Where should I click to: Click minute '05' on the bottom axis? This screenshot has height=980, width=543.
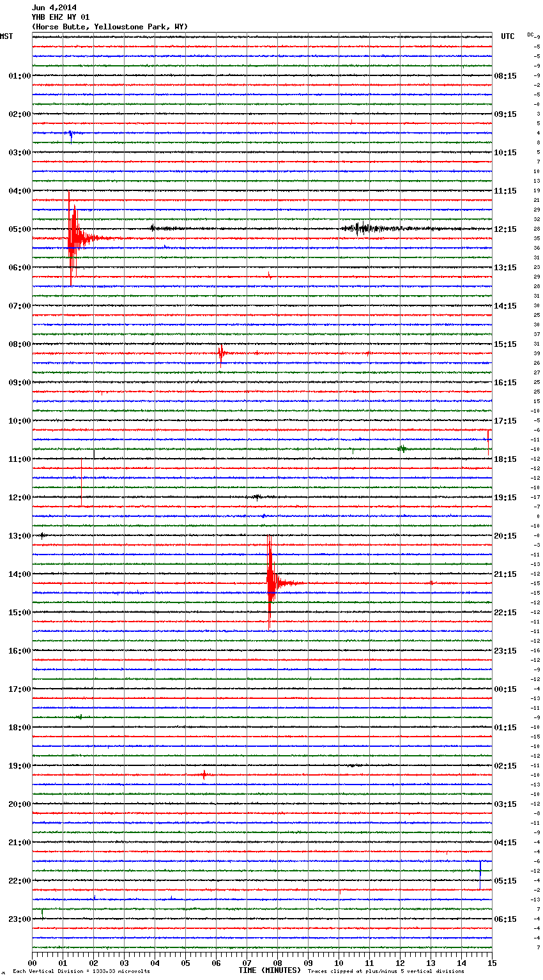185,963
